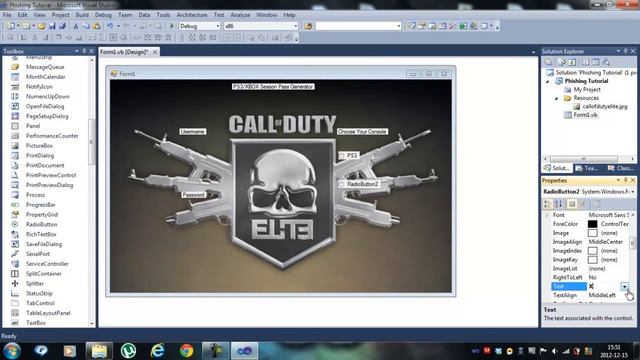Select the RadioButton2 control on the form
Screen dimensions: 640x360
click(x=359, y=184)
